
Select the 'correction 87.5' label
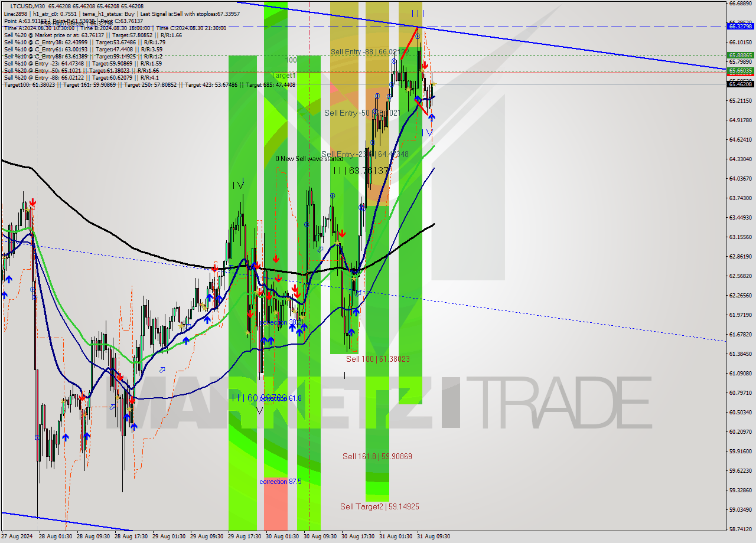coord(281,482)
